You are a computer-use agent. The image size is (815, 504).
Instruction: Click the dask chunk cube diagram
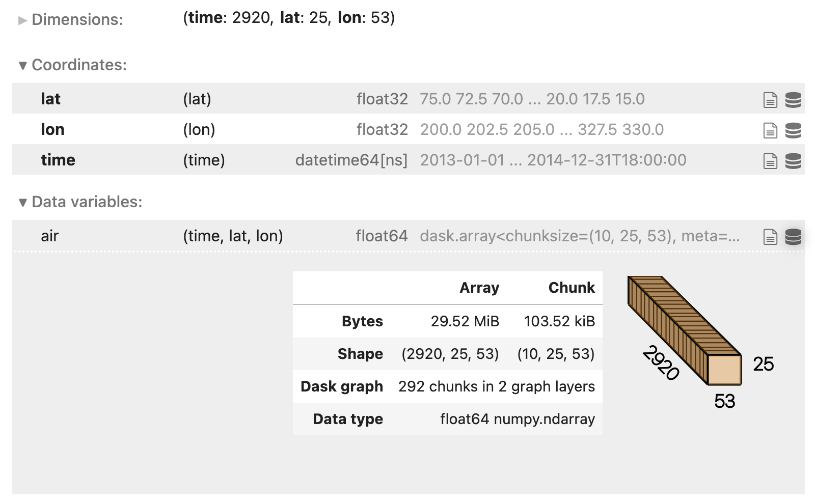point(684,330)
